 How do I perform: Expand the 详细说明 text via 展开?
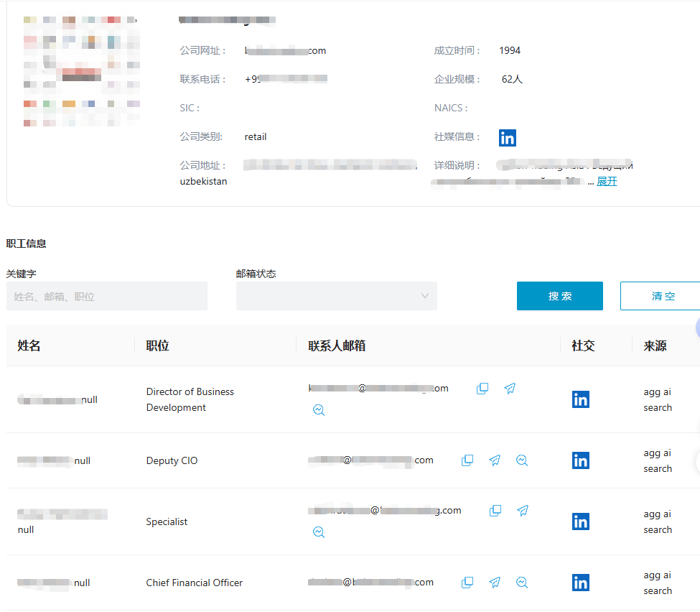click(x=607, y=181)
